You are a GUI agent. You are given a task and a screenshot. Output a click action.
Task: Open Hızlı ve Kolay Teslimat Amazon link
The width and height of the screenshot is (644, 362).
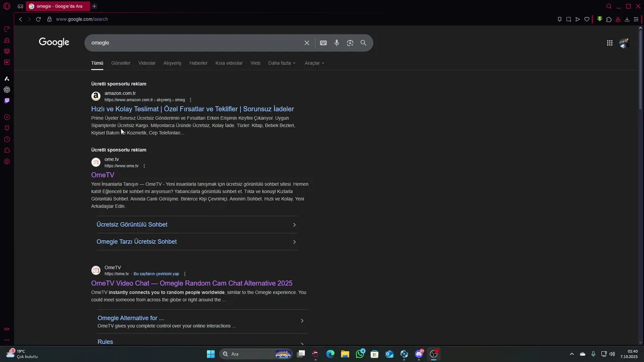tap(193, 109)
